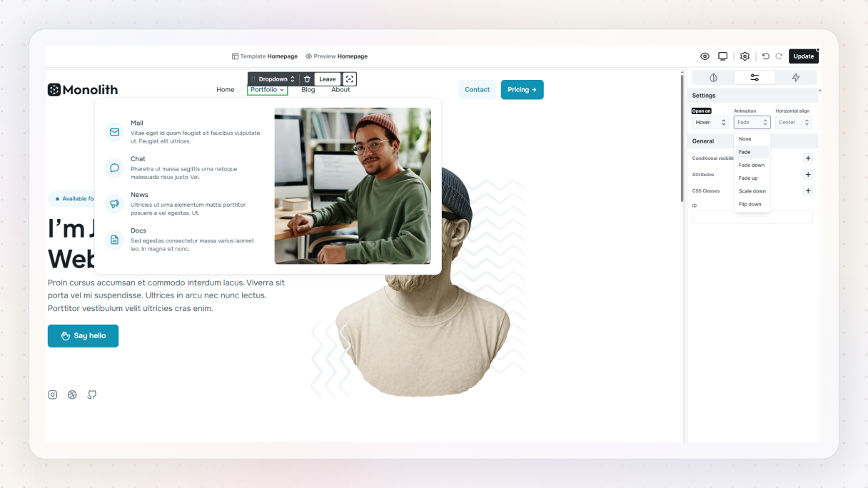Add CSS Classes with plus icon
The height and width of the screenshot is (488, 868).
click(x=808, y=191)
